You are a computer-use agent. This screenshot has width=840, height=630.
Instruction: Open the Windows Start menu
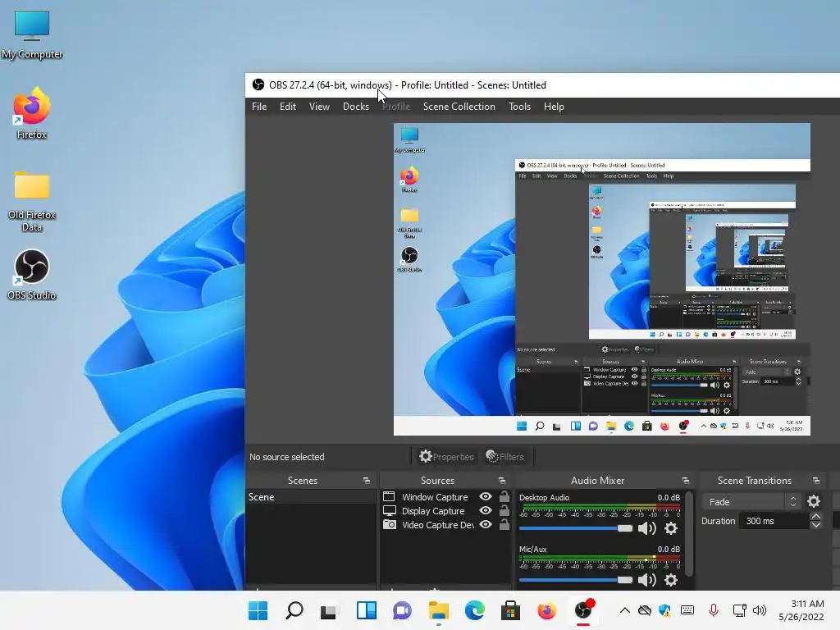click(x=258, y=610)
